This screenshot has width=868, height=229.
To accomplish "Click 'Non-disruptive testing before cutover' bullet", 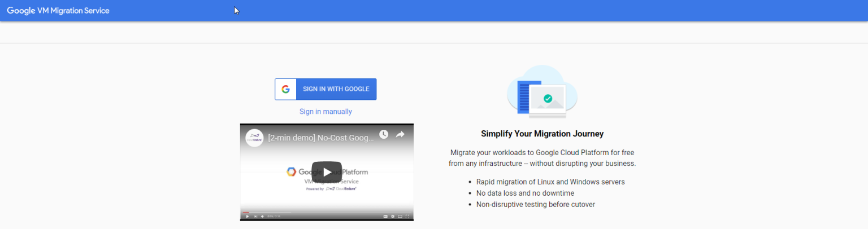I will point(536,204).
